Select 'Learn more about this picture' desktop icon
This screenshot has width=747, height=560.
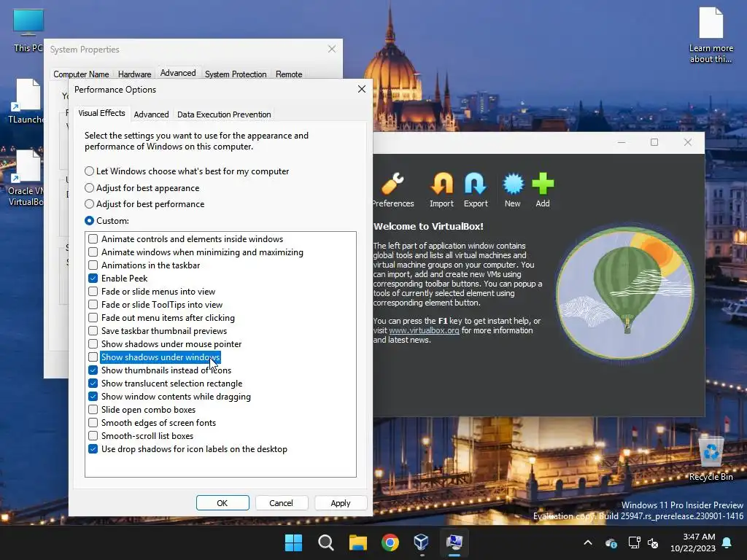[711, 34]
